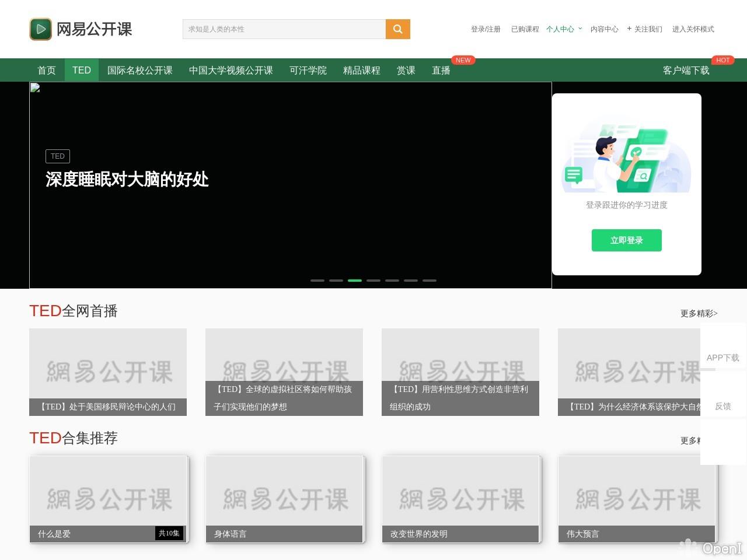Click the search input box 求知是人类的本性
This screenshot has height=560, width=747.
pos(284,29)
